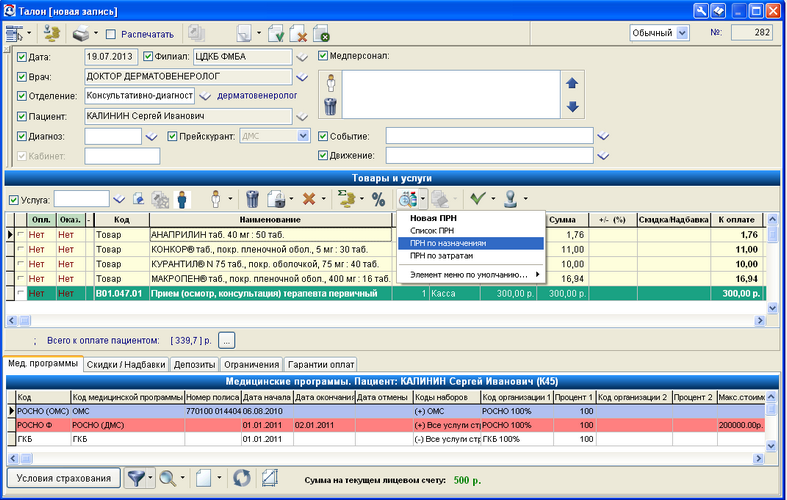Expand dropdown arrow beside the green checkmark icon

pos(493,199)
